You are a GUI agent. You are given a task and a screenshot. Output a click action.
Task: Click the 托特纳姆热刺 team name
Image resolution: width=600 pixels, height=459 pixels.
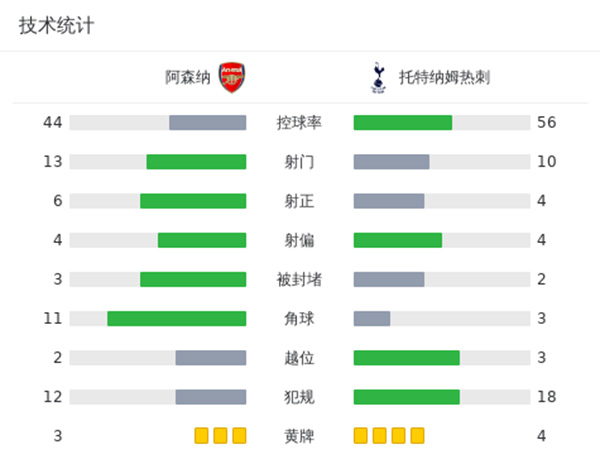[x=444, y=77]
